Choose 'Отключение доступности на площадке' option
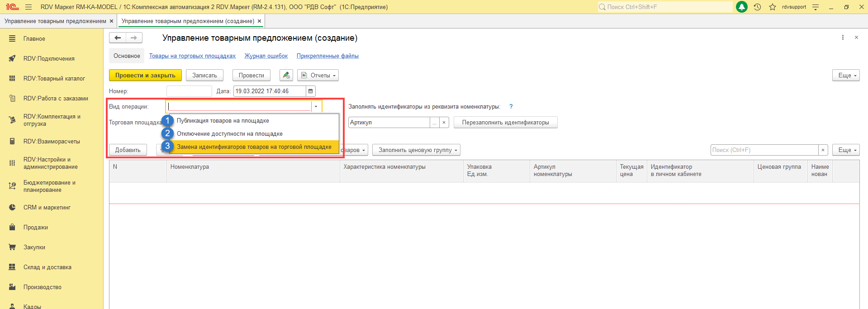Viewport: 868px width, 309px height. pyautogui.click(x=229, y=134)
